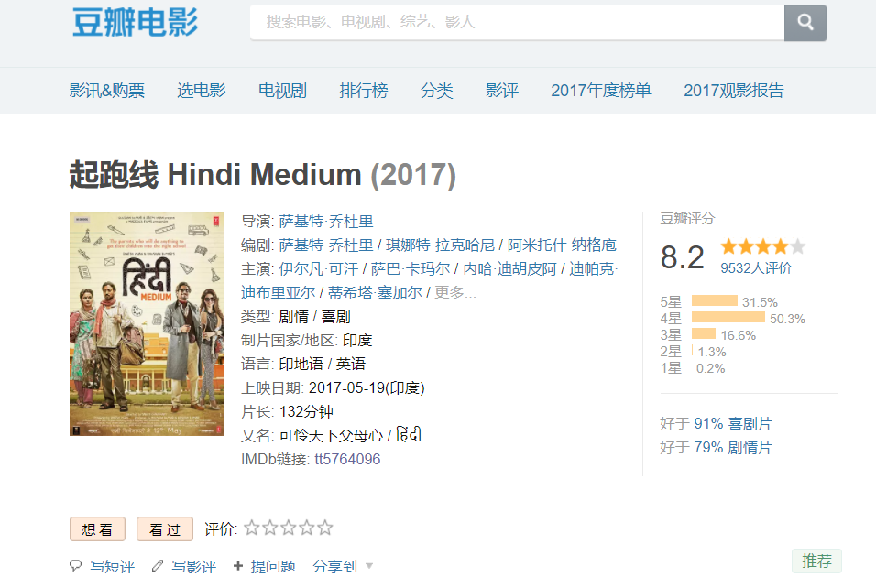Click the 写短评 speech bubble icon

(x=75, y=567)
